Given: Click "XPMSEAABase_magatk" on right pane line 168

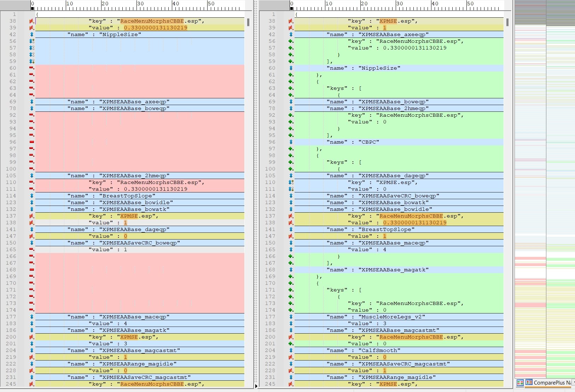Looking at the screenshot, I should click(x=394, y=270).
